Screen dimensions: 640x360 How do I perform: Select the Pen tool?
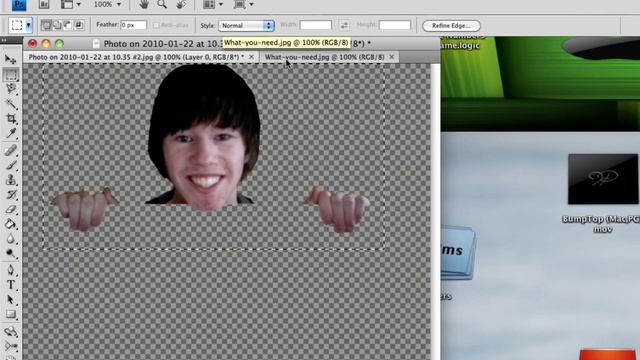click(11, 270)
